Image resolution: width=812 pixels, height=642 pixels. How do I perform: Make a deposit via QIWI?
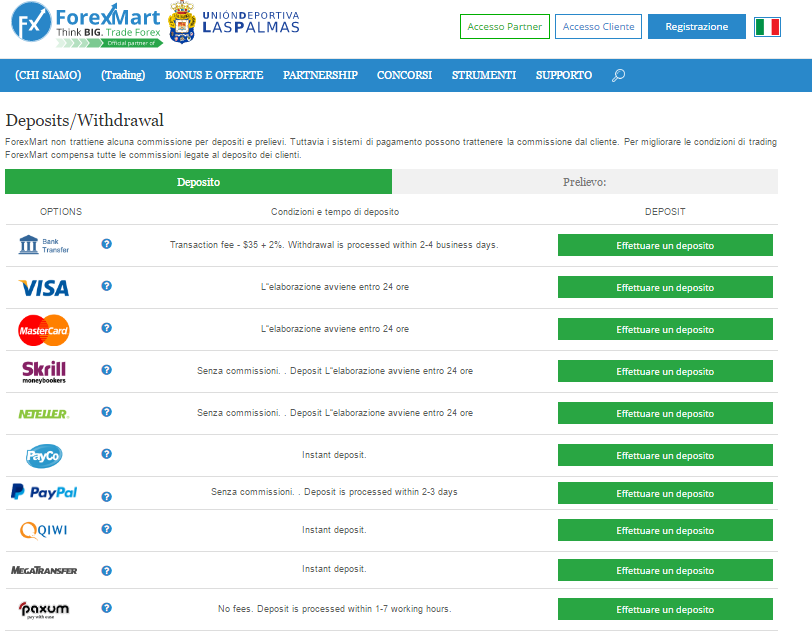(665, 530)
